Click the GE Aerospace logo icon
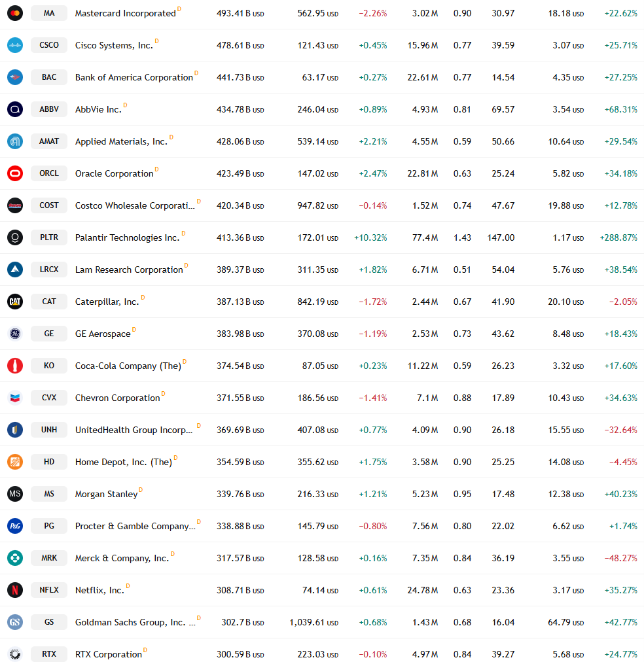The height and width of the screenshot is (662, 644). [15, 334]
